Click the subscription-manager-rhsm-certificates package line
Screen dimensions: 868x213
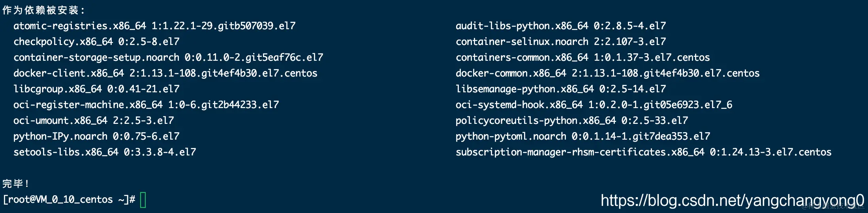coord(643,152)
